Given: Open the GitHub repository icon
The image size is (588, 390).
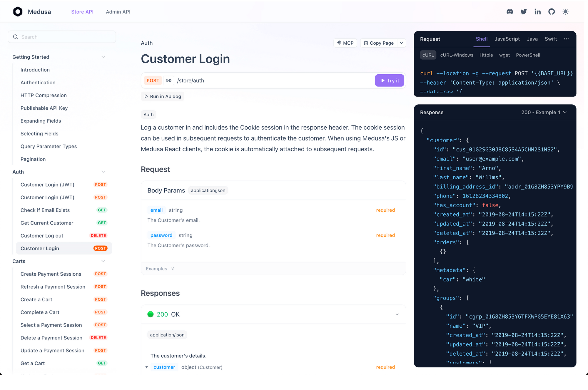Looking at the screenshot, I should click(552, 12).
